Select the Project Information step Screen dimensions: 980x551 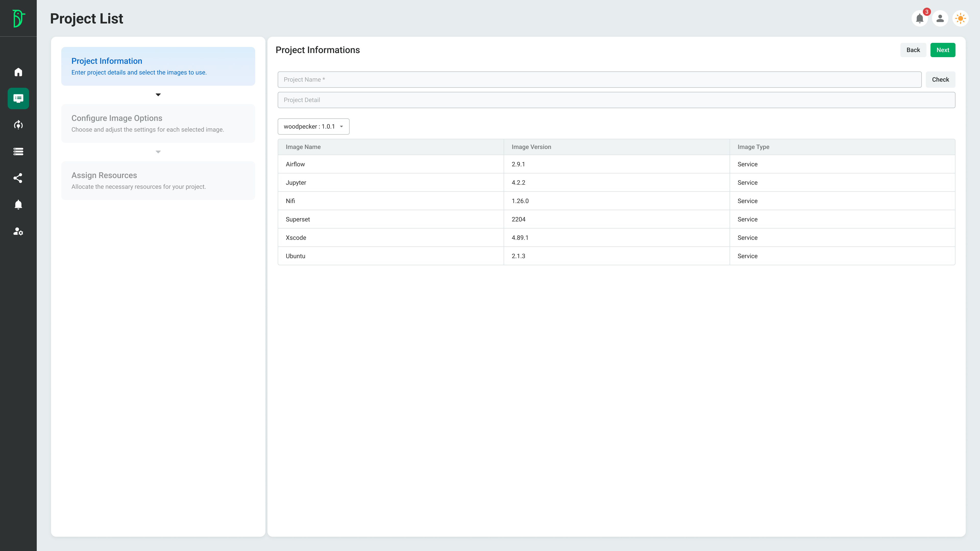point(158,66)
